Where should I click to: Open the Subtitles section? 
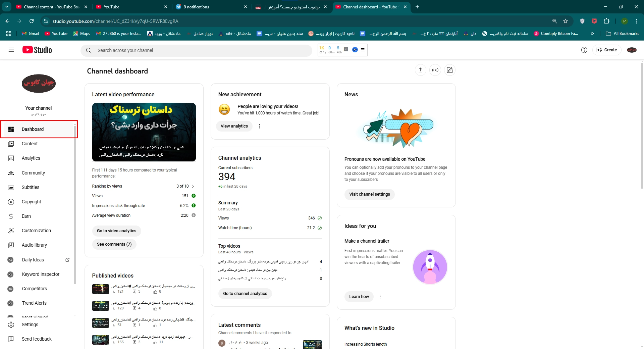pos(30,187)
